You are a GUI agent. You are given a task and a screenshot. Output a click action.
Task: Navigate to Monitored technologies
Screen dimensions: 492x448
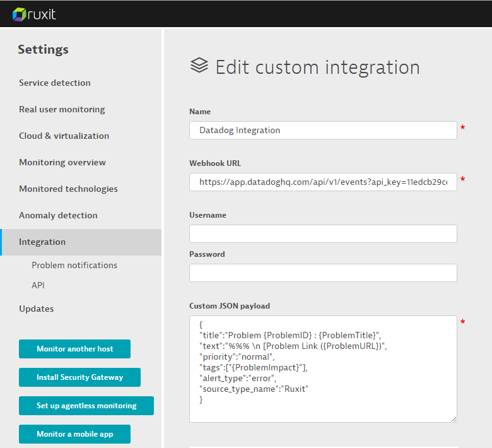[x=68, y=189]
